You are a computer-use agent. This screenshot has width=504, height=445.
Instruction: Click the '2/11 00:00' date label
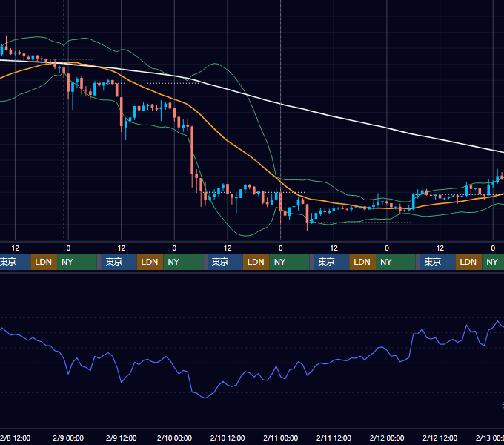[x=281, y=438]
